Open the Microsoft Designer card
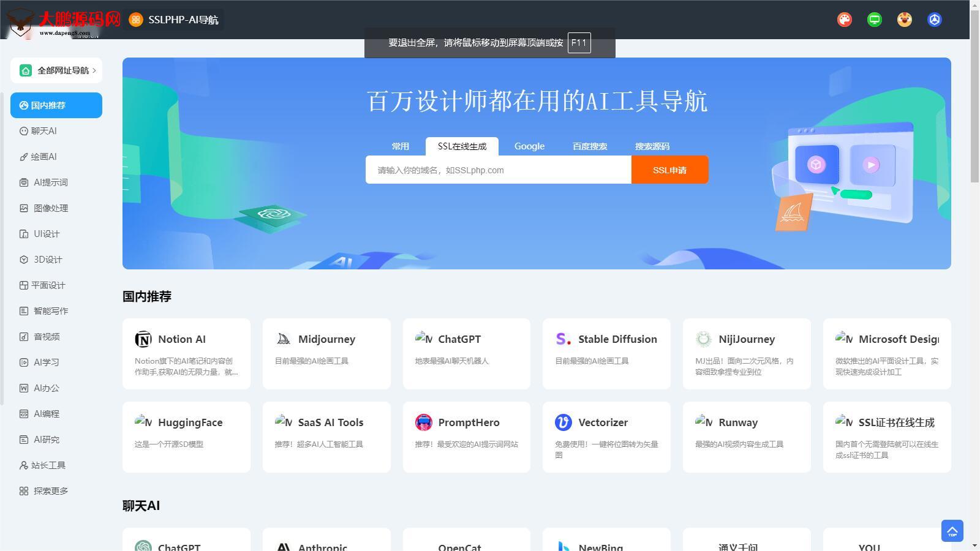The height and width of the screenshot is (551, 980). point(887,354)
